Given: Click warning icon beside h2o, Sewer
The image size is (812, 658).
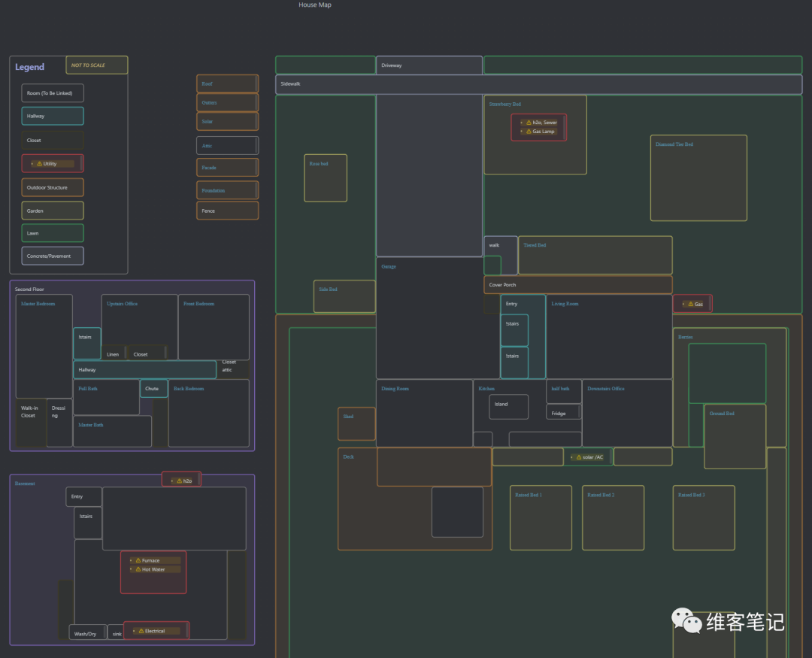Looking at the screenshot, I should 529,123.
